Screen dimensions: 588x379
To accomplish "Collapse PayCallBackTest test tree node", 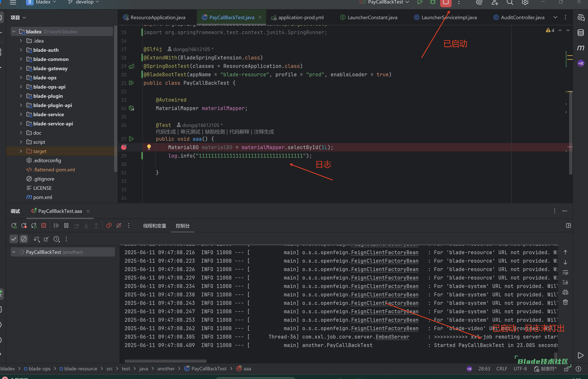I will click(x=14, y=252).
